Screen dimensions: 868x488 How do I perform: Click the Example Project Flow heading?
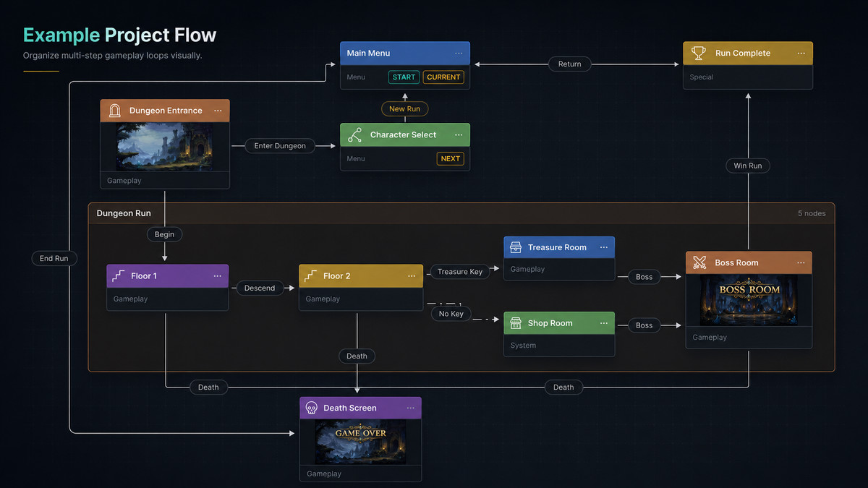pyautogui.click(x=119, y=35)
